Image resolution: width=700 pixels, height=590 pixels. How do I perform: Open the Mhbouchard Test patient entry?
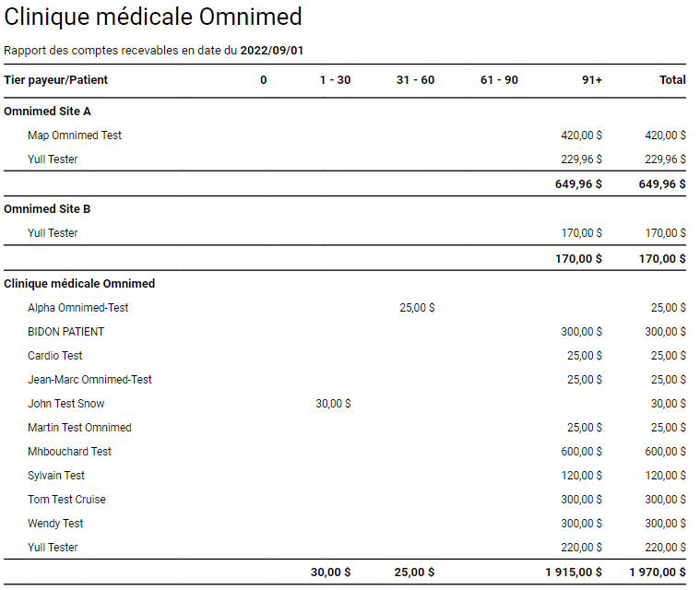(x=69, y=452)
